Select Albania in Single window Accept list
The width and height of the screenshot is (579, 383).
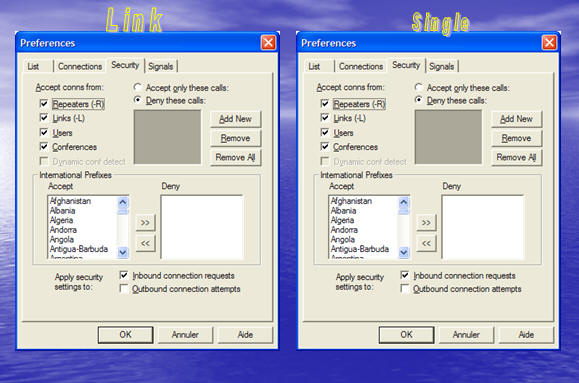coord(364,211)
